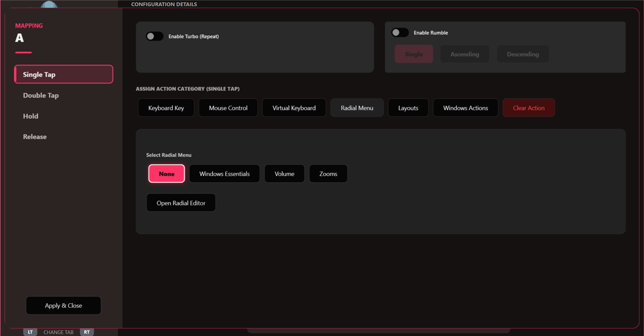Screen dimensions: 644x336
Task: Choose the Virtual Keyboard action category
Action: point(294,108)
